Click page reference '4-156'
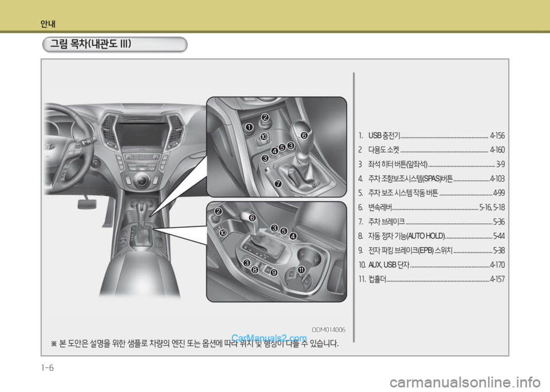 coord(497,136)
